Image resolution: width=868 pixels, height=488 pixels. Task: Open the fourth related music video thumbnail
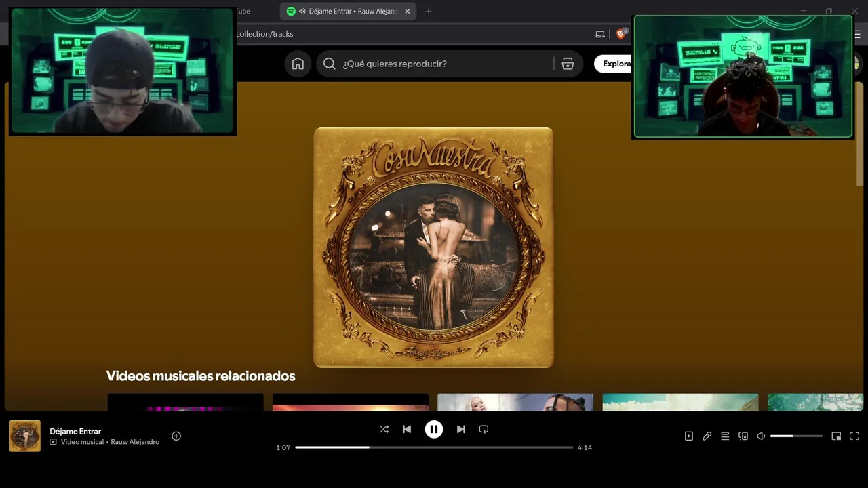(x=680, y=402)
